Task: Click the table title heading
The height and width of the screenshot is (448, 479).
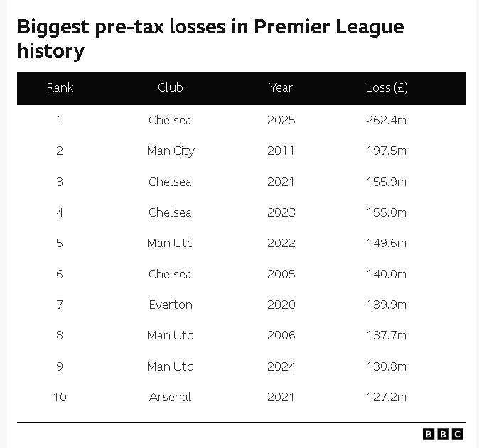Action: tap(210, 38)
